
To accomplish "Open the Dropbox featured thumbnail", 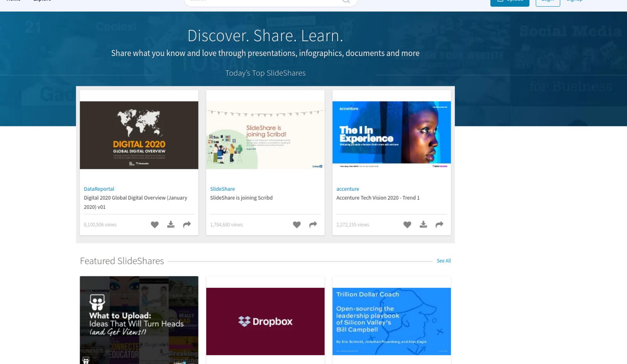I will tap(265, 322).
